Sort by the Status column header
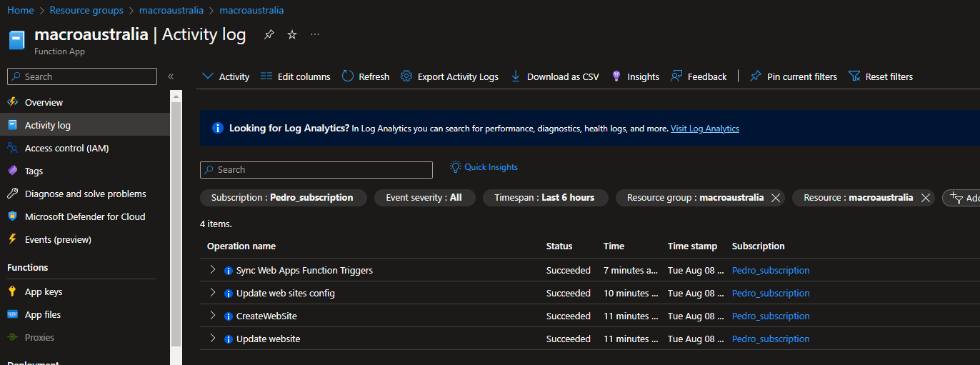This screenshot has height=365, width=980. point(559,246)
